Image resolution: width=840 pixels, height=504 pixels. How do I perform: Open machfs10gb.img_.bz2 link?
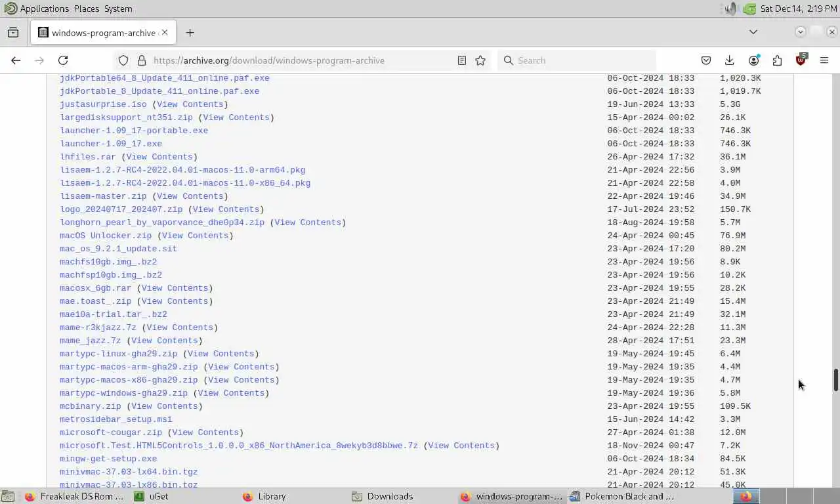(x=108, y=262)
